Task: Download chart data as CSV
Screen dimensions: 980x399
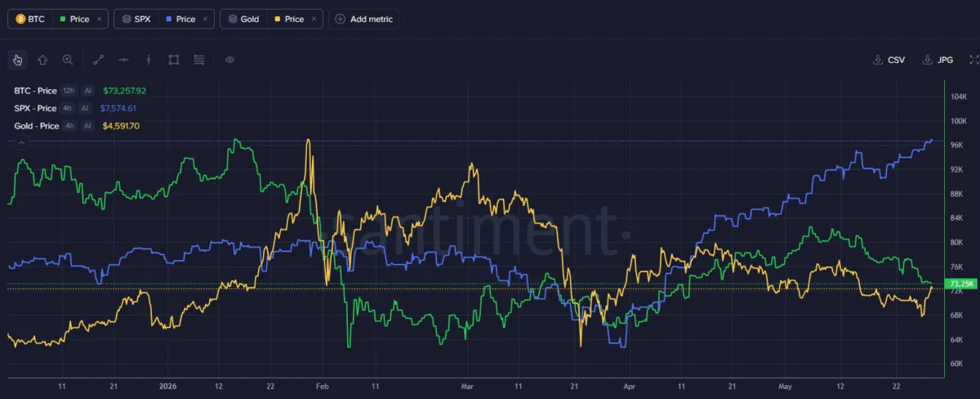Action: (x=889, y=60)
